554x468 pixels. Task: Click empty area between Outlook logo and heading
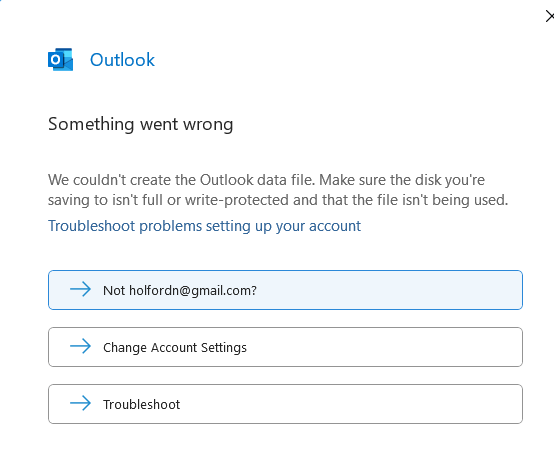(x=141, y=94)
